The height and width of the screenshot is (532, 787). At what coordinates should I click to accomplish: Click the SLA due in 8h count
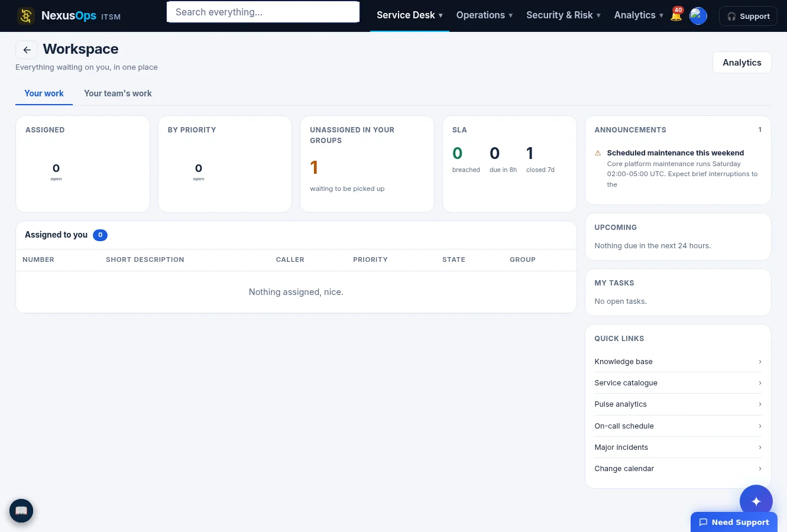(495, 154)
